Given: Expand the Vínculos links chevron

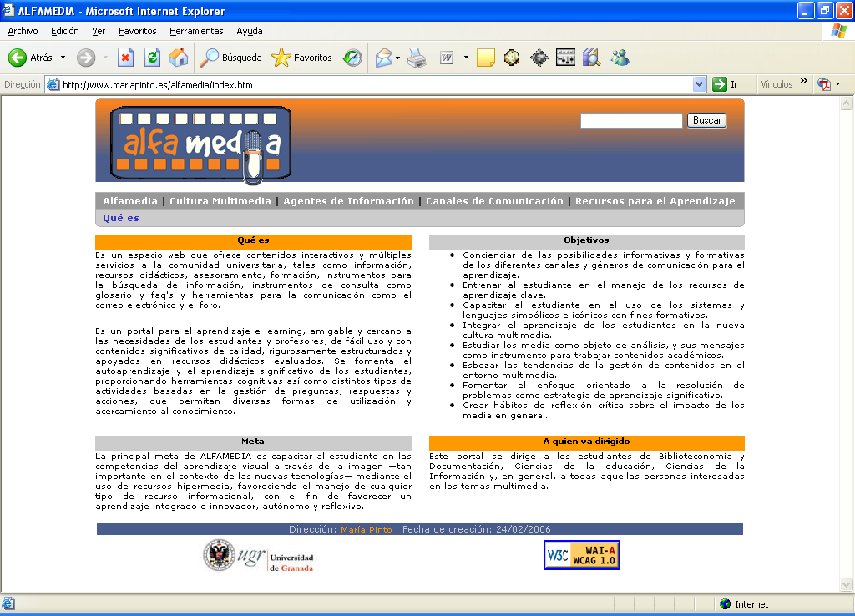Looking at the screenshot, I should (804, 81).
